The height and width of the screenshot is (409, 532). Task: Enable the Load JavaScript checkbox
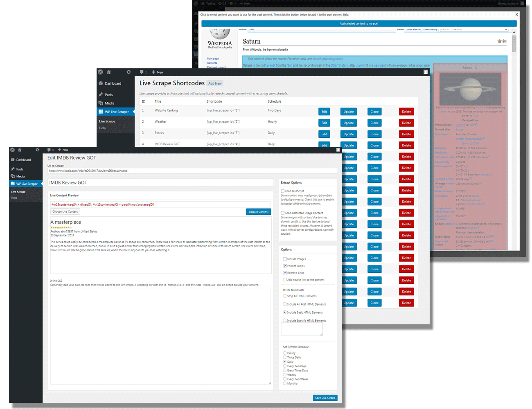(283, 191)
